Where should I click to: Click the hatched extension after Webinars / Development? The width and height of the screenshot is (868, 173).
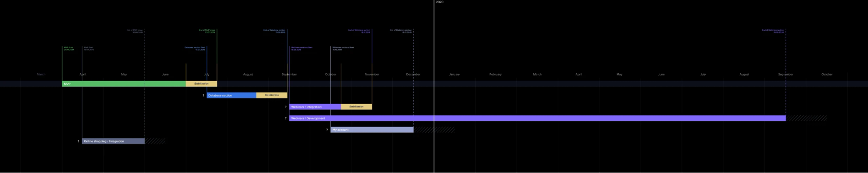pos(806,118)
